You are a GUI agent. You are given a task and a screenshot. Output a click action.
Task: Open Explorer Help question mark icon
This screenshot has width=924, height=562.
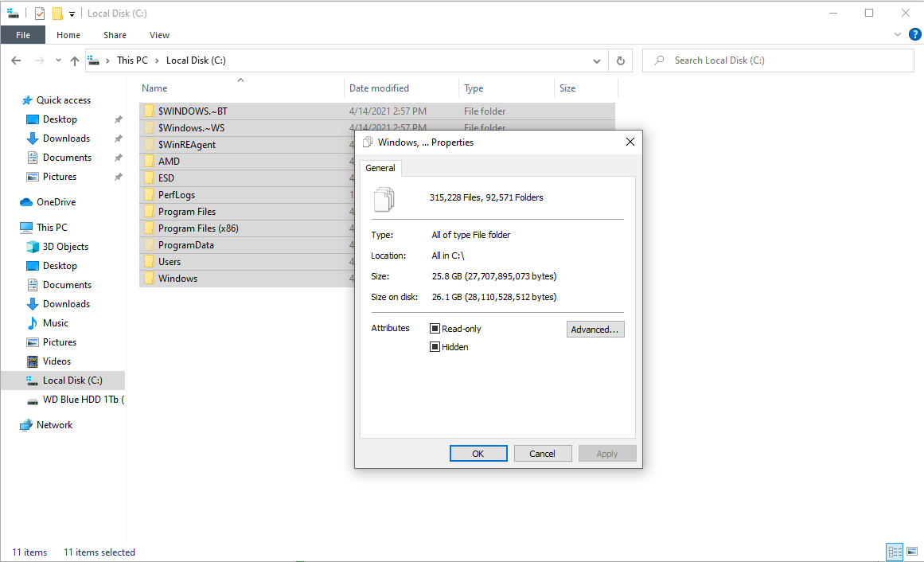point(914,34)
